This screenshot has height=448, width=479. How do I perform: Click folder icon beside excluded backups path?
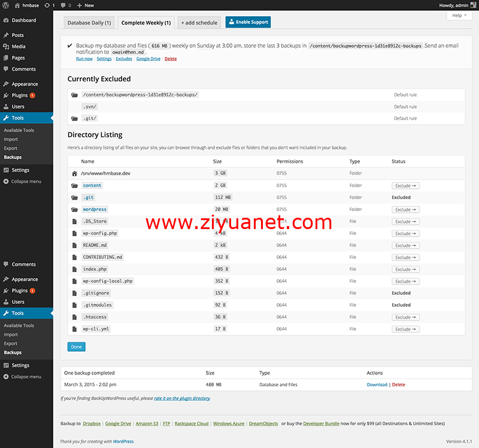(74, 95)
